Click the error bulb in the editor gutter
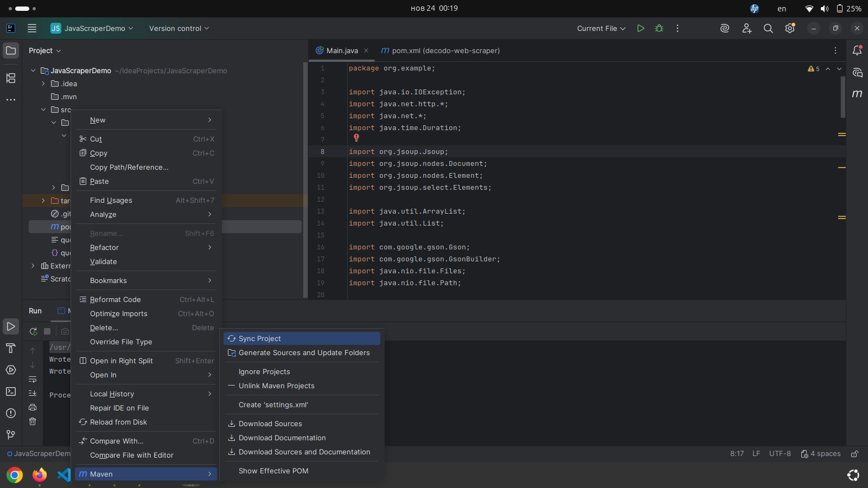The height and width of the screenshot is (488, 868). (x=356, y=138)
